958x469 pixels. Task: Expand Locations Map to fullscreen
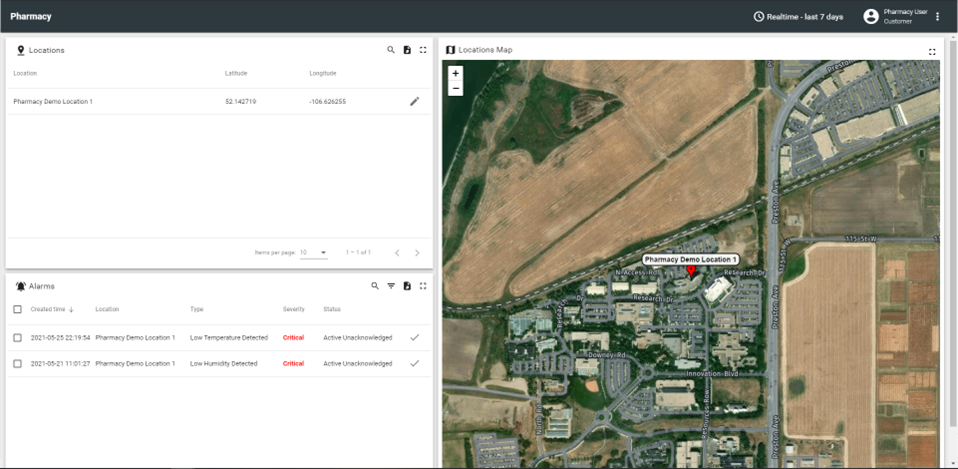(932, 51)
